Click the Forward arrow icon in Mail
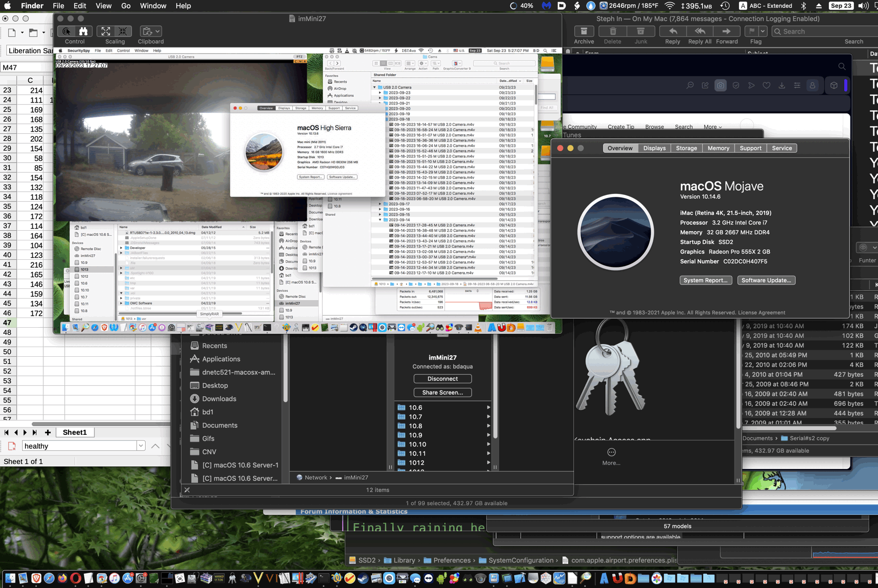Screen dimensions: 878x588 point(726,32)
